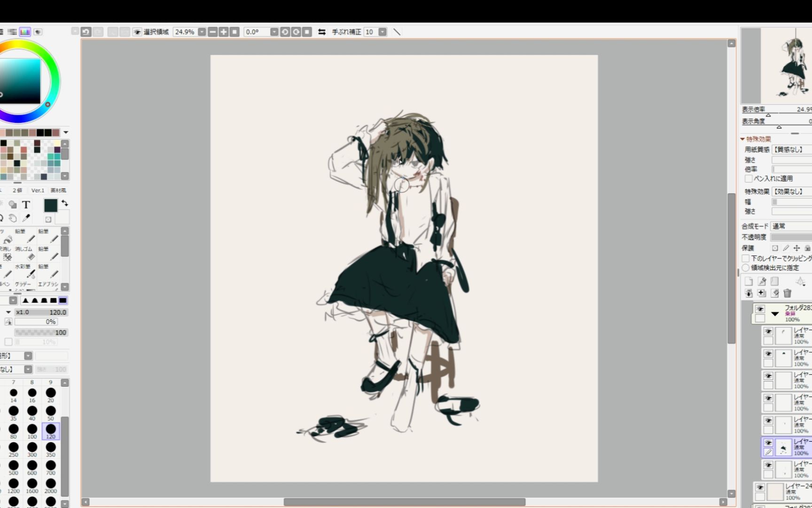This screenshot has width=812, height=508.
Task: Open the zoom percentage dropdown
Action: click(x=202, y=32)
